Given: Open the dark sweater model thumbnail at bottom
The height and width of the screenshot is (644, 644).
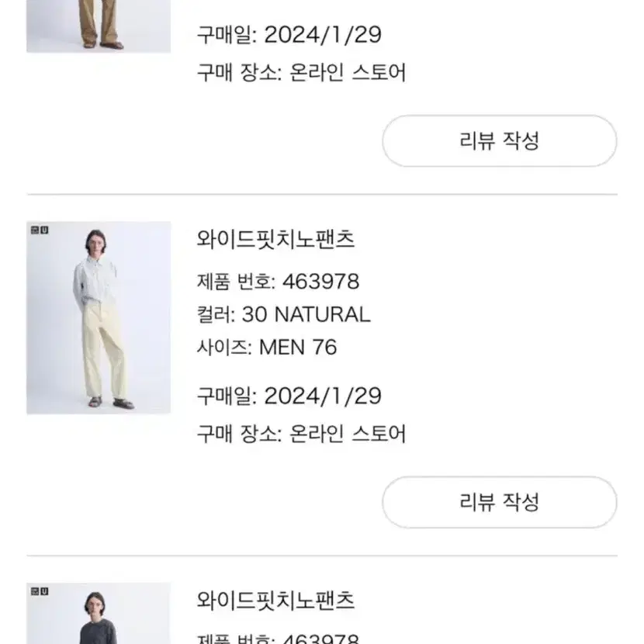Looking at the screenshot, I should click(99, 613).
